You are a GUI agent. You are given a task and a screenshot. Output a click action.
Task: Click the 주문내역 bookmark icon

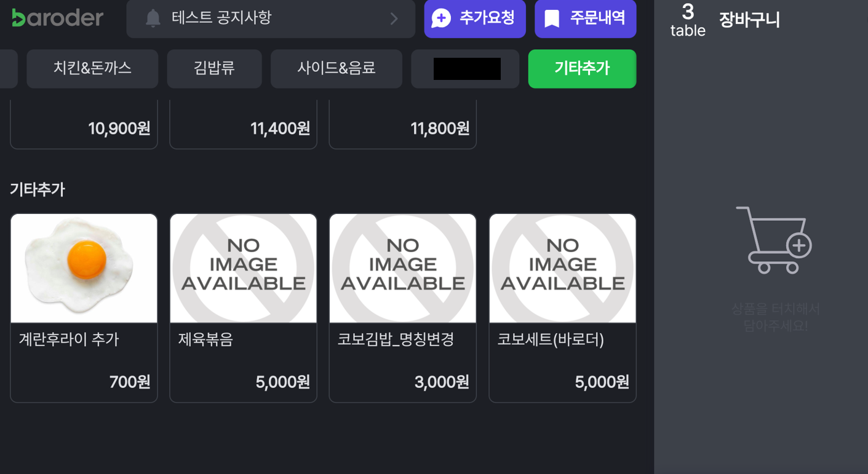552,18
